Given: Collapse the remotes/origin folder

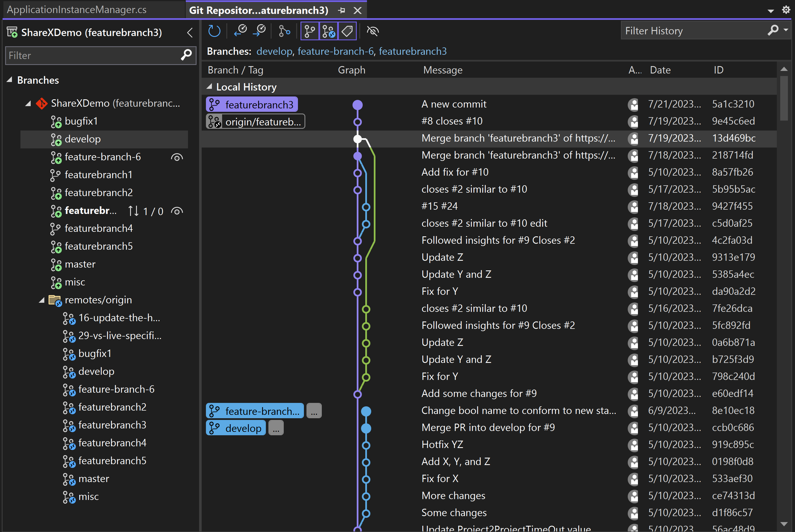Looking at the screenshot, I should point(42,300).
